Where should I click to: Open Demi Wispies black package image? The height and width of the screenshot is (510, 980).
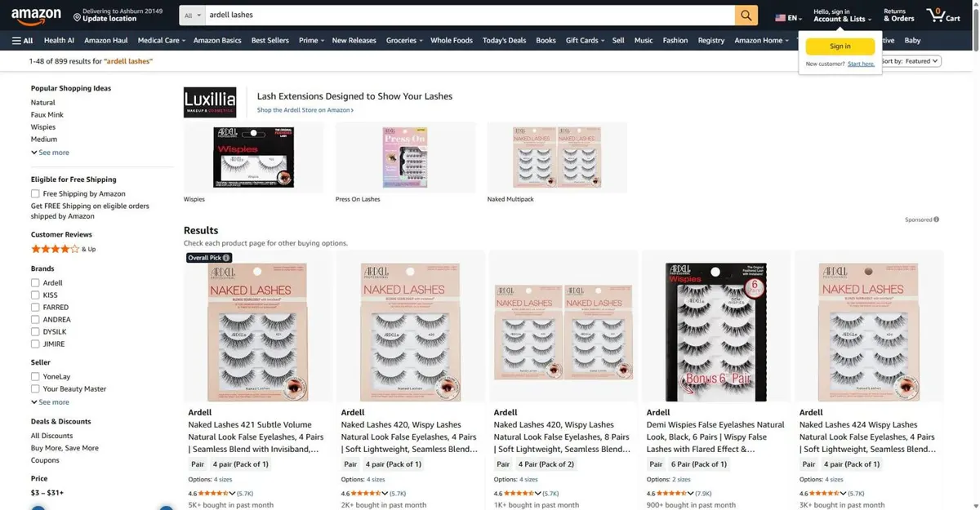tap(715, 331)
